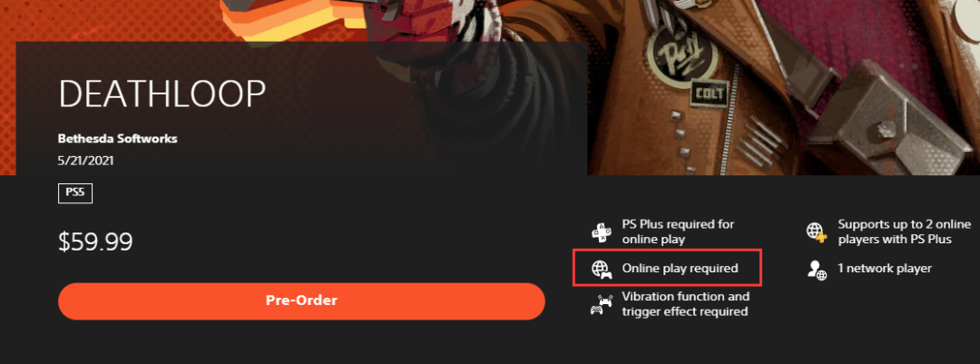Click the DEATHLOOP game title

162,95
